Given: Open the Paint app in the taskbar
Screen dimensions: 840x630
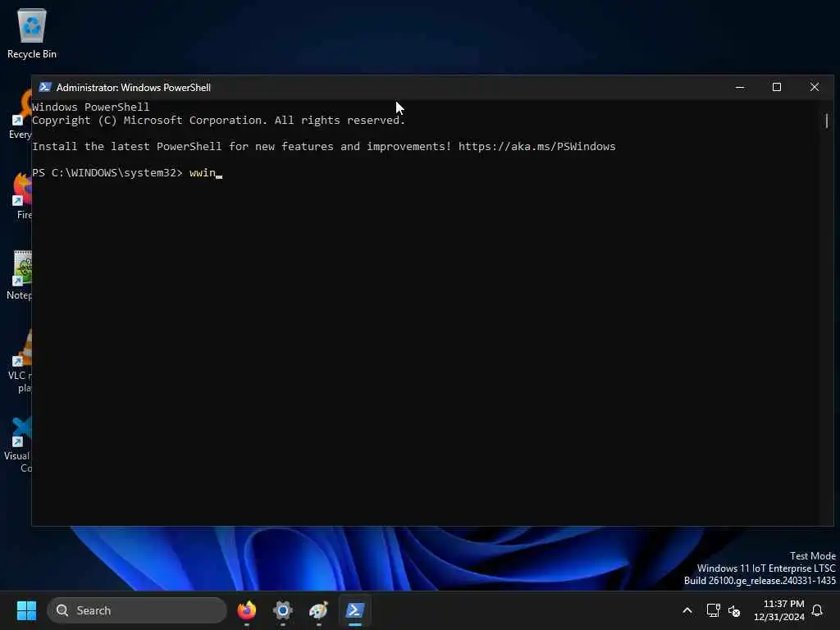Looking at the screenshot, I should (319, 610).
